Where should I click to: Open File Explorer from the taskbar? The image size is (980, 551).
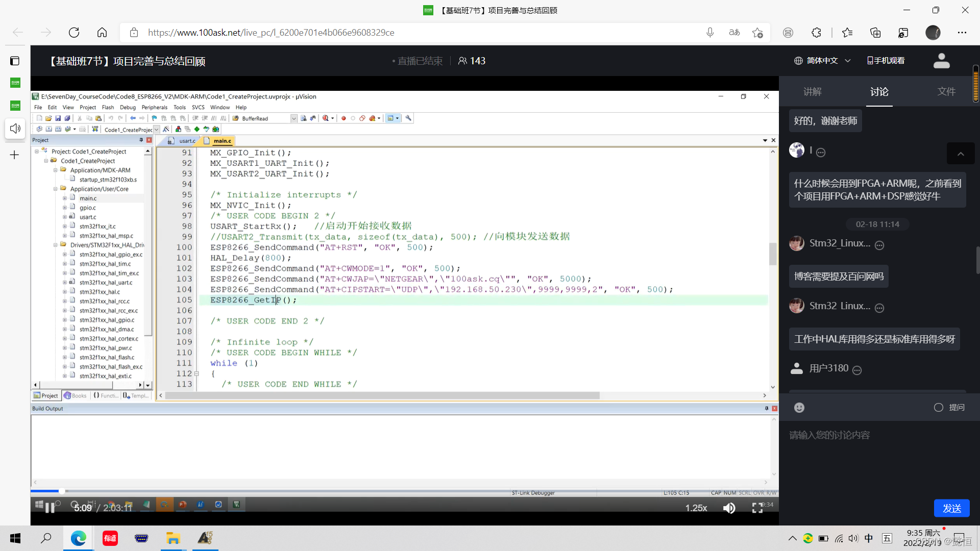pyautogui.click(x=173, y=538)
